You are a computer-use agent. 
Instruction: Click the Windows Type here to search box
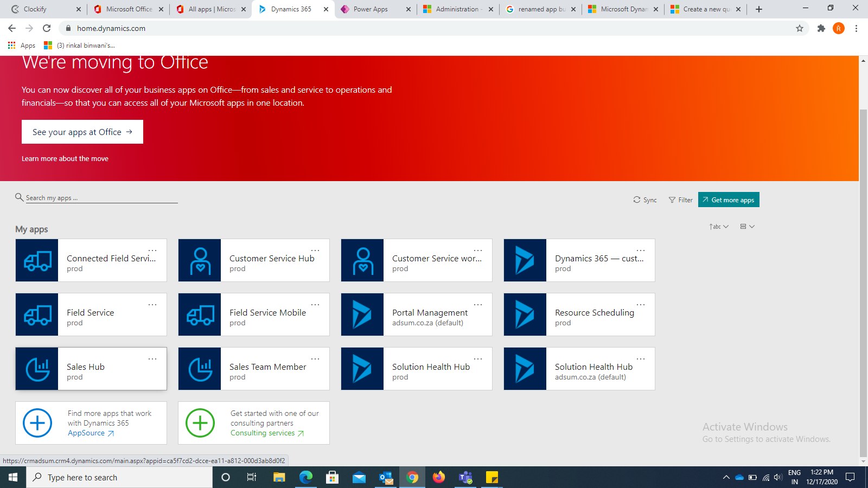[119, 477]
